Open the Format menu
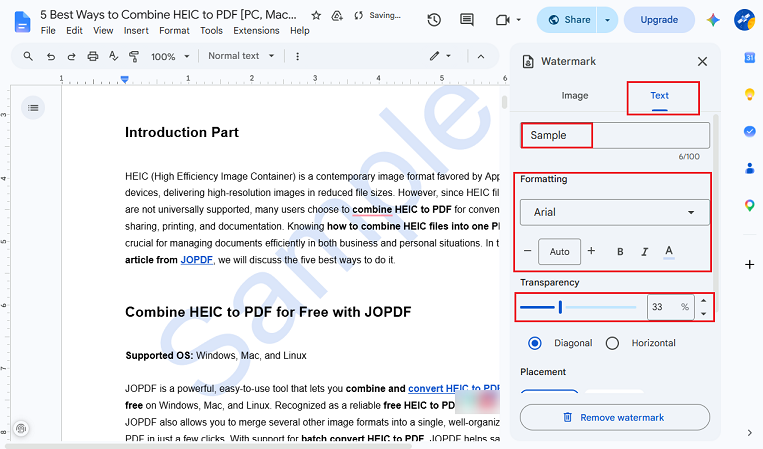This screenshot has height=449, width=763. click(x=174, y=31)
